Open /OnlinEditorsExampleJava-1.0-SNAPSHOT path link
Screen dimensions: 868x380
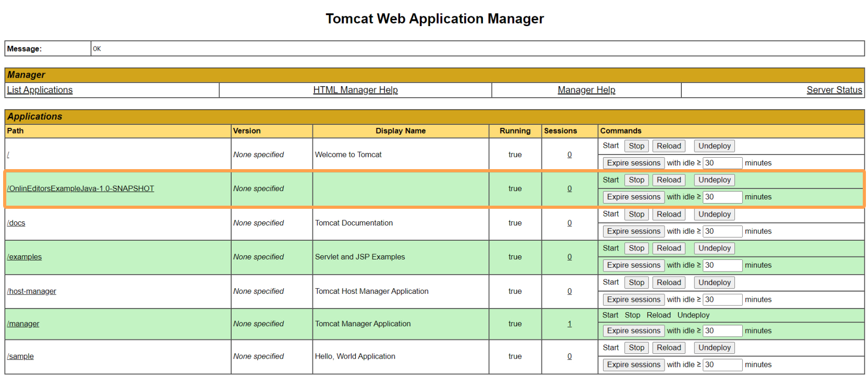[x=80, y=188]
